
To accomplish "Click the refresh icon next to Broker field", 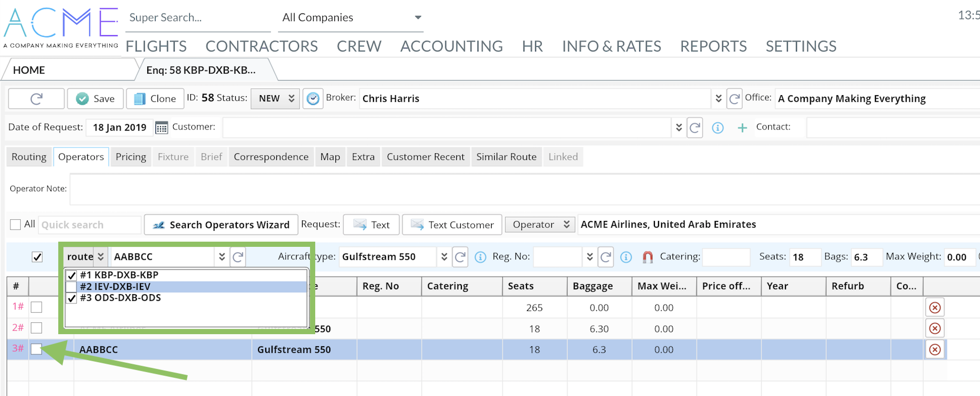I will (x=734, y=99).
